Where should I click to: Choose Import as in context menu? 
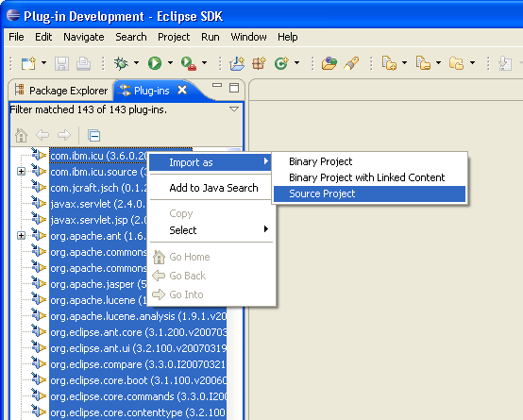click(211, 162)
